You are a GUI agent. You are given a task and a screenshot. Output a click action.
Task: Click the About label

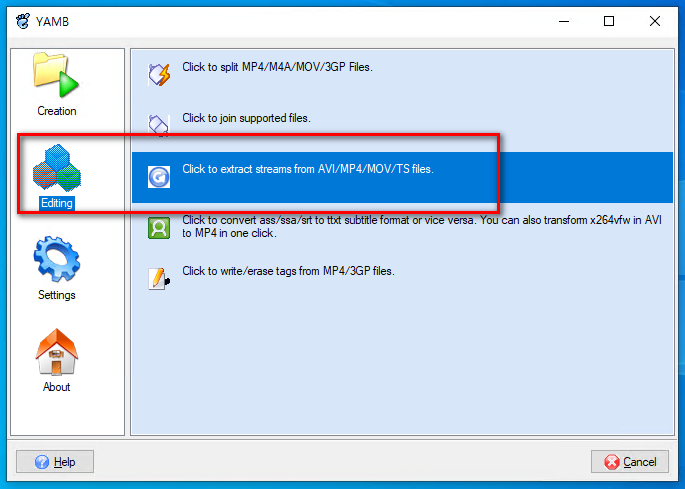56,387
